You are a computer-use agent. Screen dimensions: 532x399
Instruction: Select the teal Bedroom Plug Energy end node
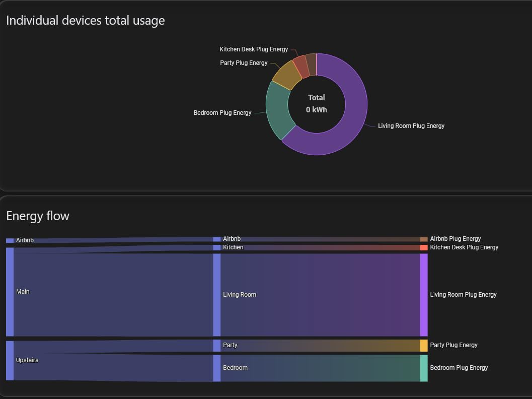click(x=424, y=368)
